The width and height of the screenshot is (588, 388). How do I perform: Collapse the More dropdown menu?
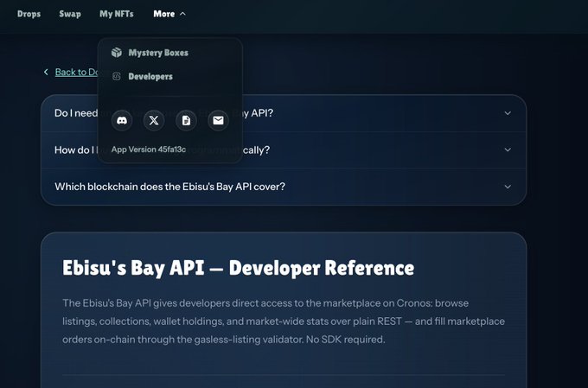[x=169, y=14]
